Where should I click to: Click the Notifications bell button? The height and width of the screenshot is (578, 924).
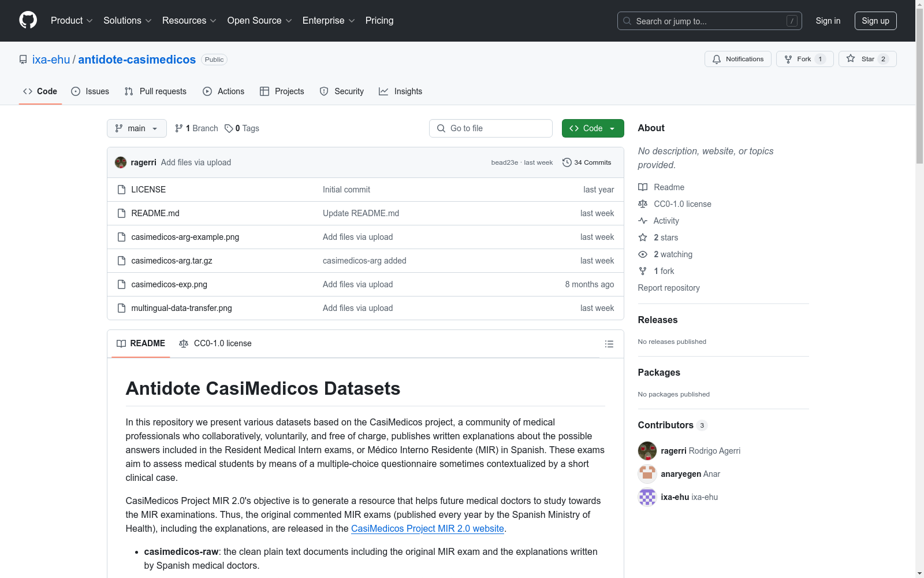coord(737,59)
